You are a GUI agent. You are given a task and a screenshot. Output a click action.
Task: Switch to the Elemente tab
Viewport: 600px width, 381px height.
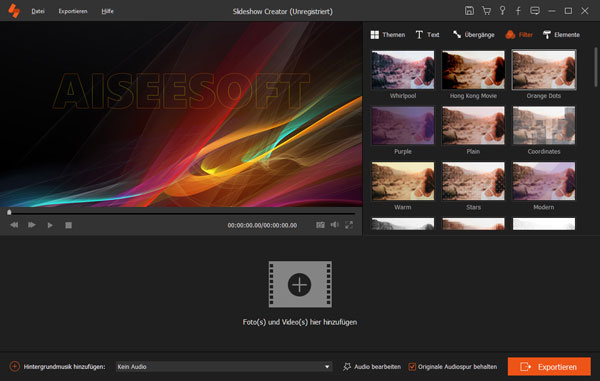pyautogui.click(x=561, y=35)
